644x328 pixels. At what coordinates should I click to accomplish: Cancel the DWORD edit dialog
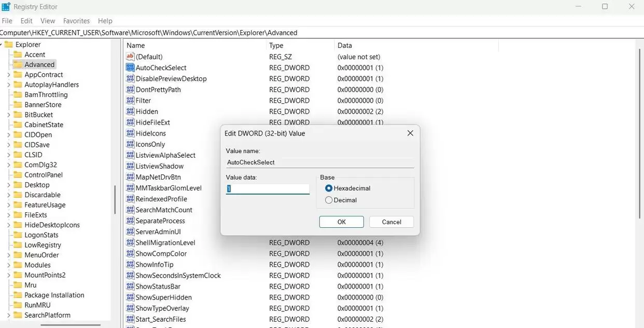click(x=391, y=222)
